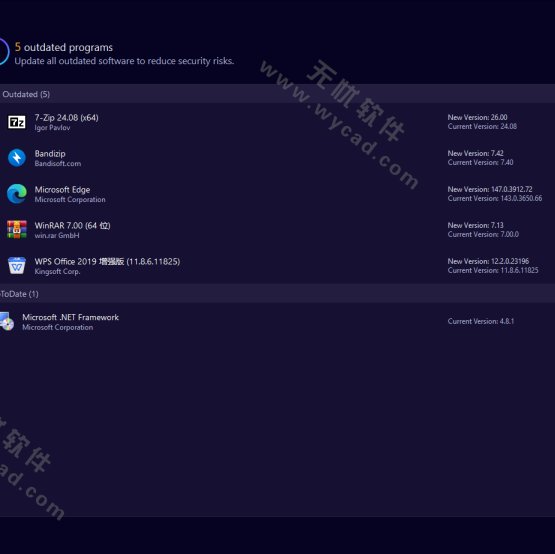
Task: Click Current Version: 24.08 text
Action: click(482, 126)
